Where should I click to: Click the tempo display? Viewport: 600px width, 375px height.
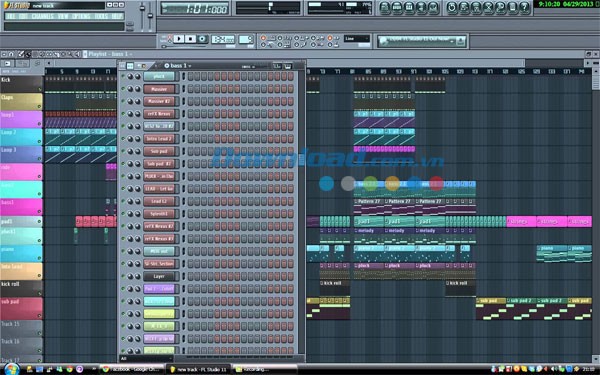tap(223, 39)
